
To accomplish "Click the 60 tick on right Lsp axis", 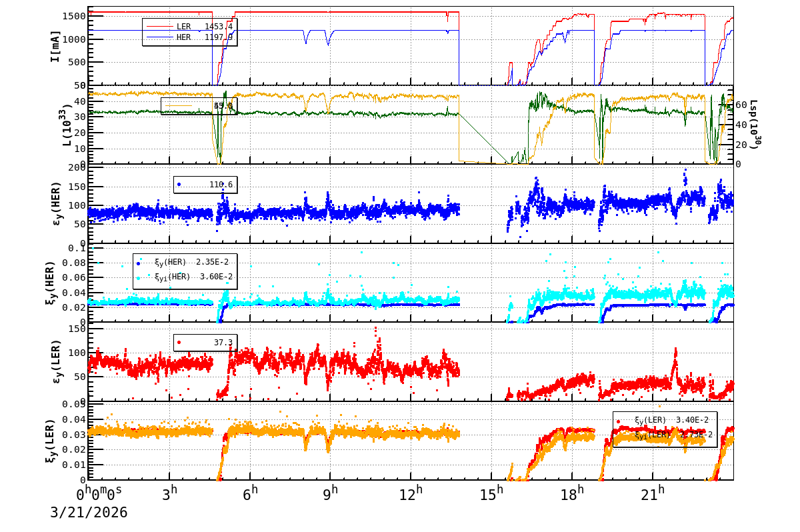I will (x=740, y=105).
